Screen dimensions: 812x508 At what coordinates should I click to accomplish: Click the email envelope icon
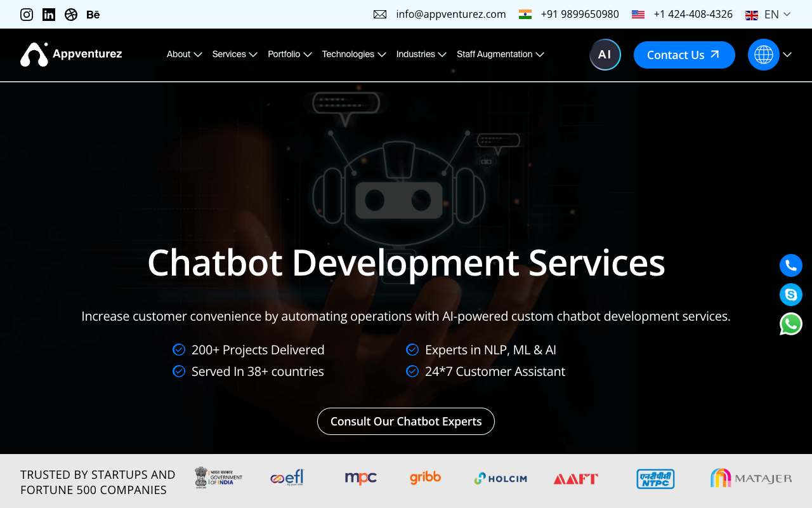pyautogui.click(x=380, y=14)
